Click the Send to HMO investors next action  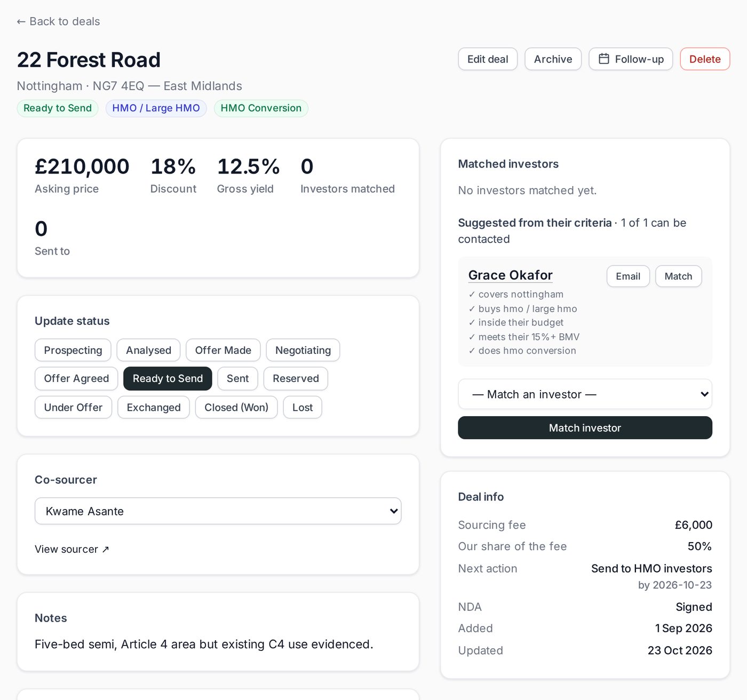651,568
